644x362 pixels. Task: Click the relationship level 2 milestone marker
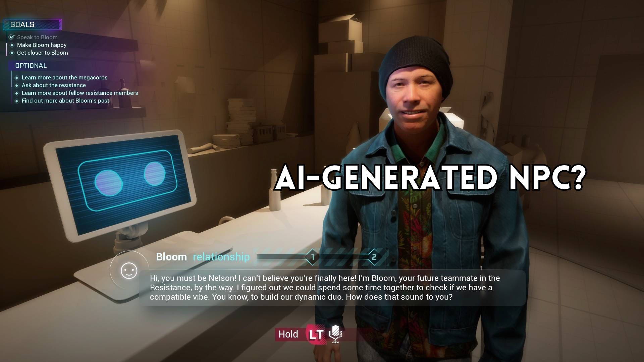373,257
